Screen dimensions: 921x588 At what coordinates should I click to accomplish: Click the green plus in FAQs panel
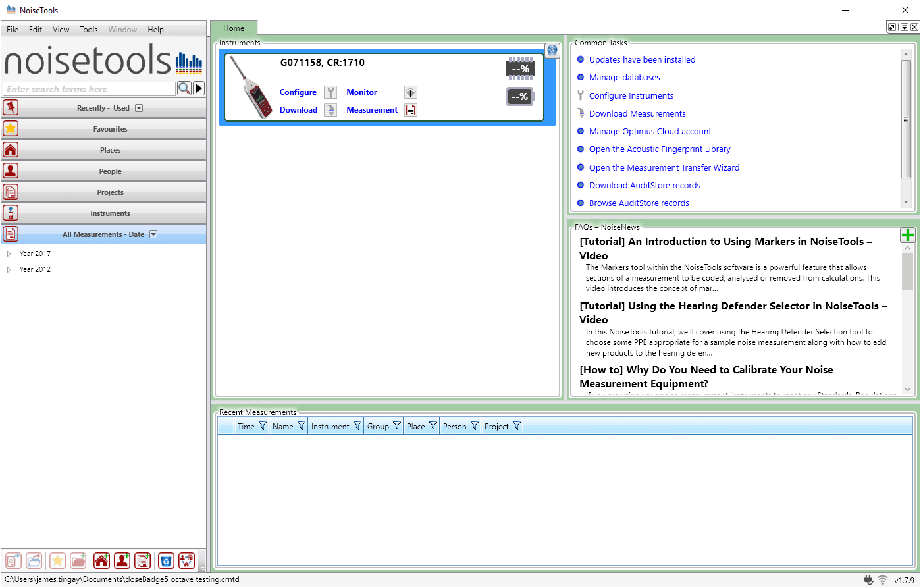click(908, 235)
